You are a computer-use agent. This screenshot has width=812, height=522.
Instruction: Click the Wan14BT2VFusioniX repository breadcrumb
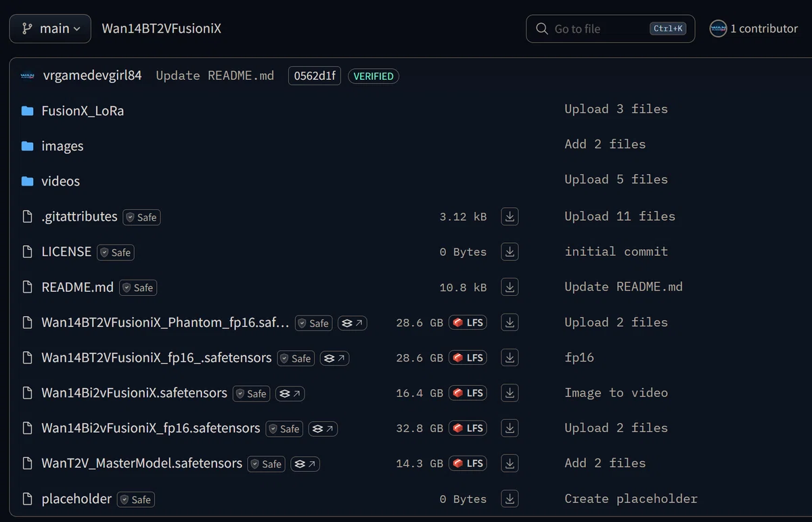tap(161, 28)
